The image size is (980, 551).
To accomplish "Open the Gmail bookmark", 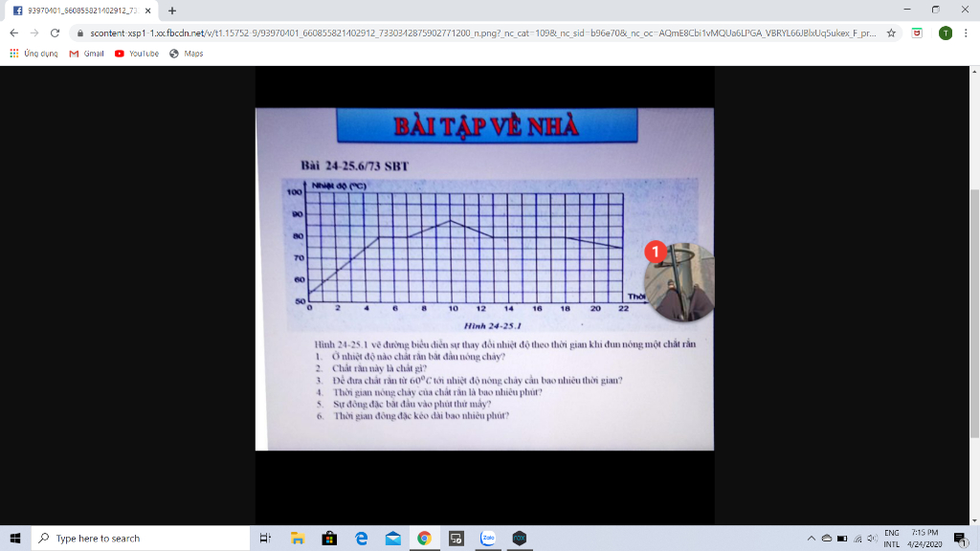I will [x=86, y=54].
